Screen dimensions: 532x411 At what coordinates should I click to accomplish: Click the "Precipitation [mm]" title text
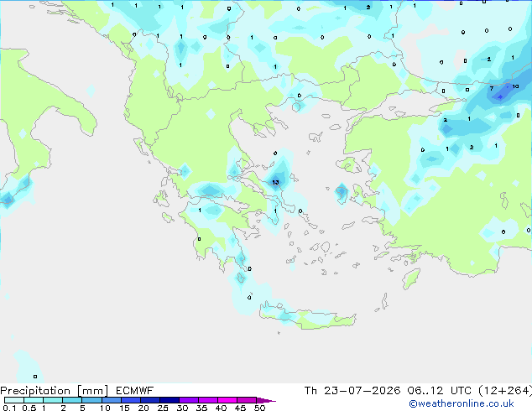click(54, 391)
